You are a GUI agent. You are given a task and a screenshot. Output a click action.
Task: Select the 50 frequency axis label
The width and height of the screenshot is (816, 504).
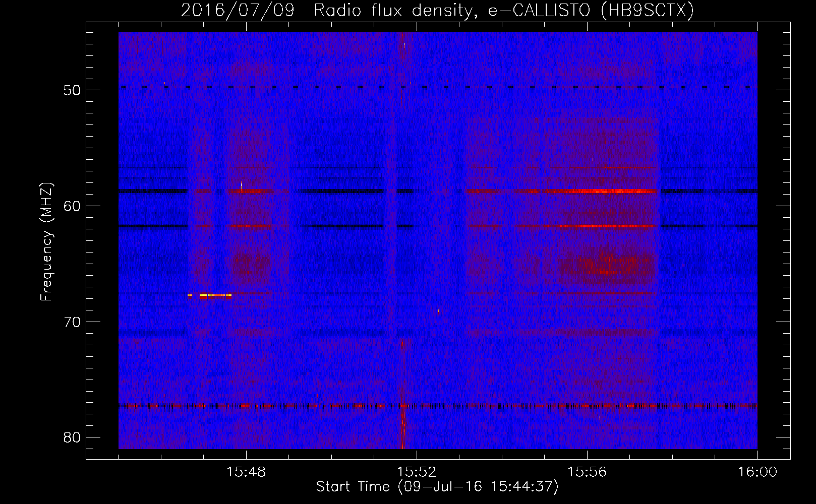[x=72, y=90]
